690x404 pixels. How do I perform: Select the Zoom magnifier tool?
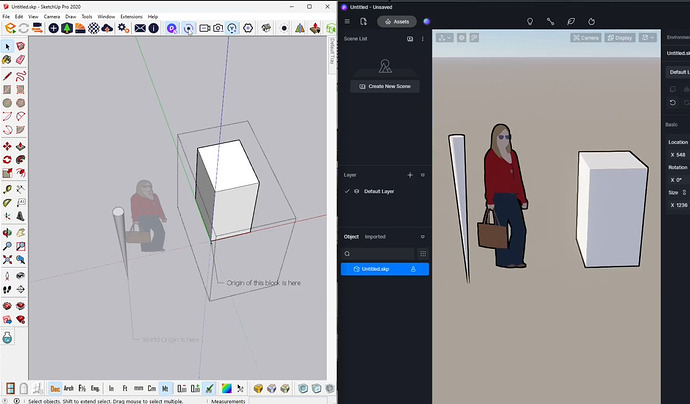[7, 246]
